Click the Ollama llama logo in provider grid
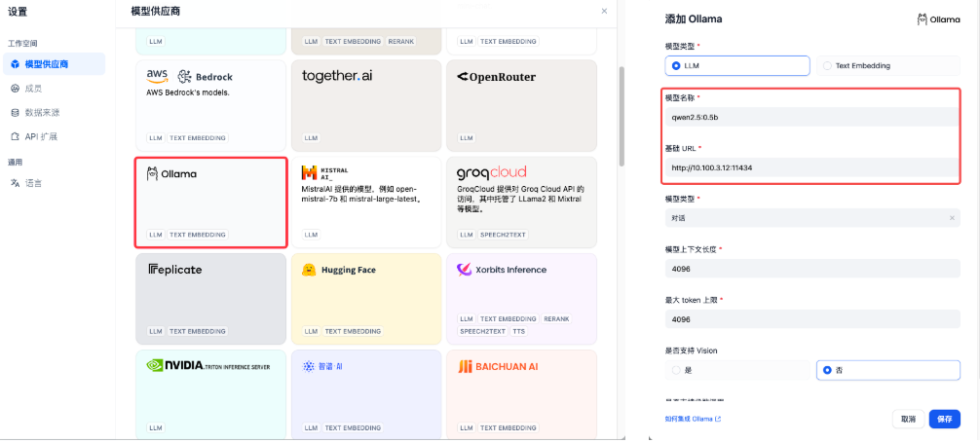Viewport: 980px width, 443px height. point(152,173)
